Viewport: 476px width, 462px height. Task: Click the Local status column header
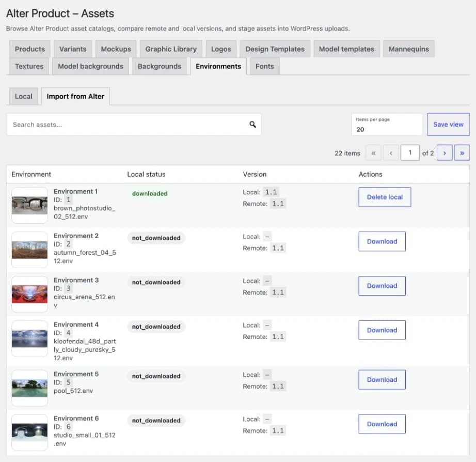[x=146, y=174]
